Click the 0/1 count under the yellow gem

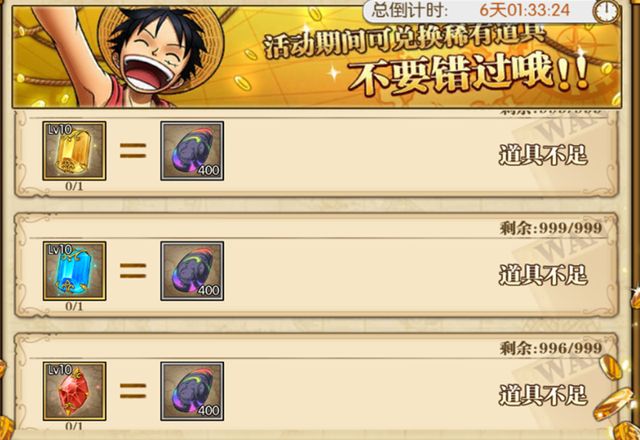(x=74, y=187)
